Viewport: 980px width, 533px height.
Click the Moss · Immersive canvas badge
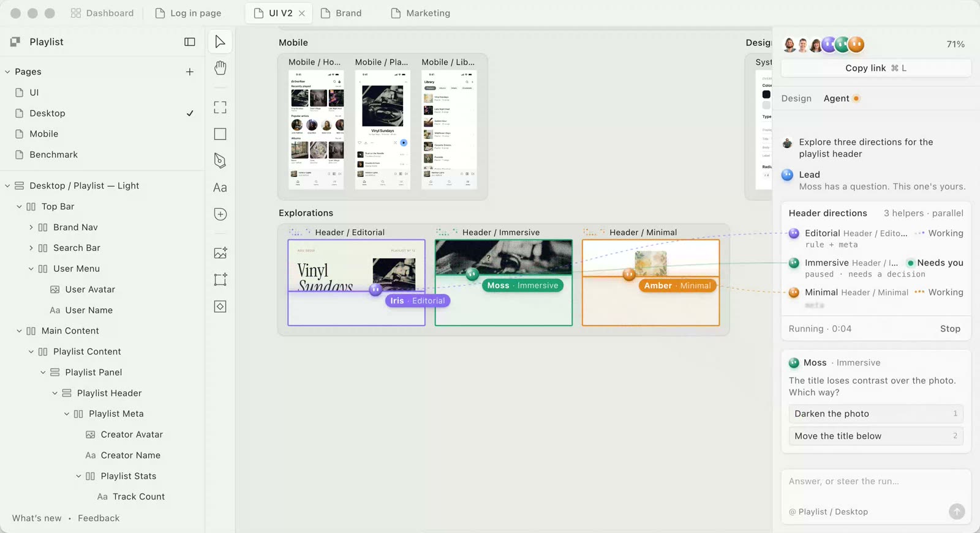coord(522,285)
